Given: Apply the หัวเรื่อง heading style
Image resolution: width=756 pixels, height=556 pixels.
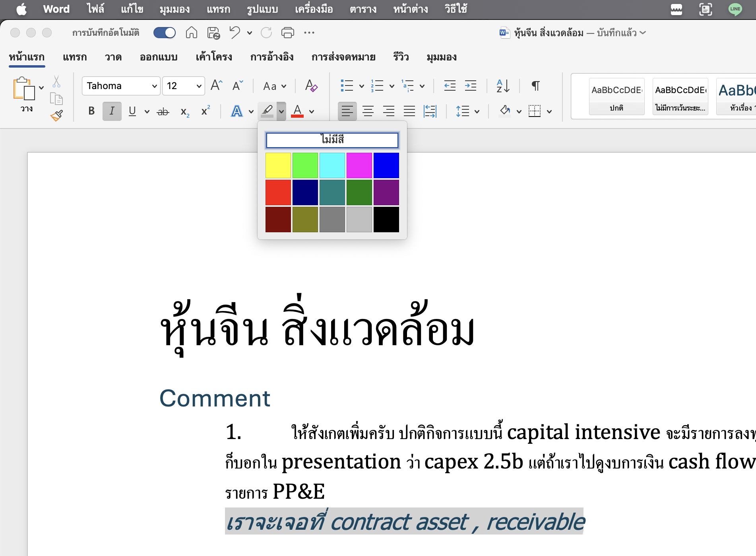Looking at the screenshot, I should [x=737, y=97].
